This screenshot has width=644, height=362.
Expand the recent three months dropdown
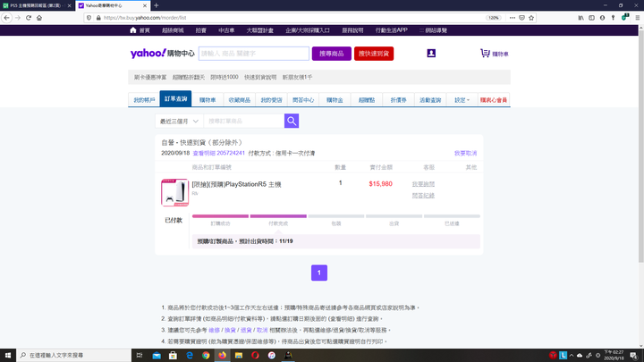[179, 121]
